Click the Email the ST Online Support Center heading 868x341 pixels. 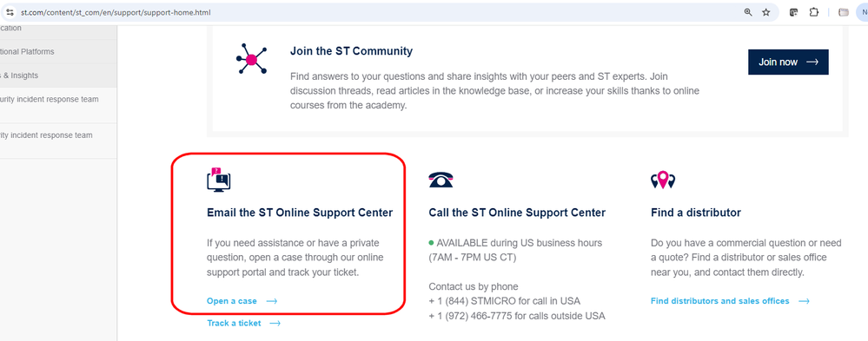[300, 213]
